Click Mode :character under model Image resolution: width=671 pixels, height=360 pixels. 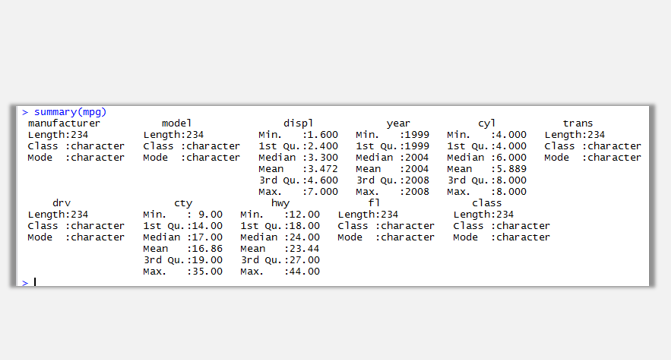[192, 158]
